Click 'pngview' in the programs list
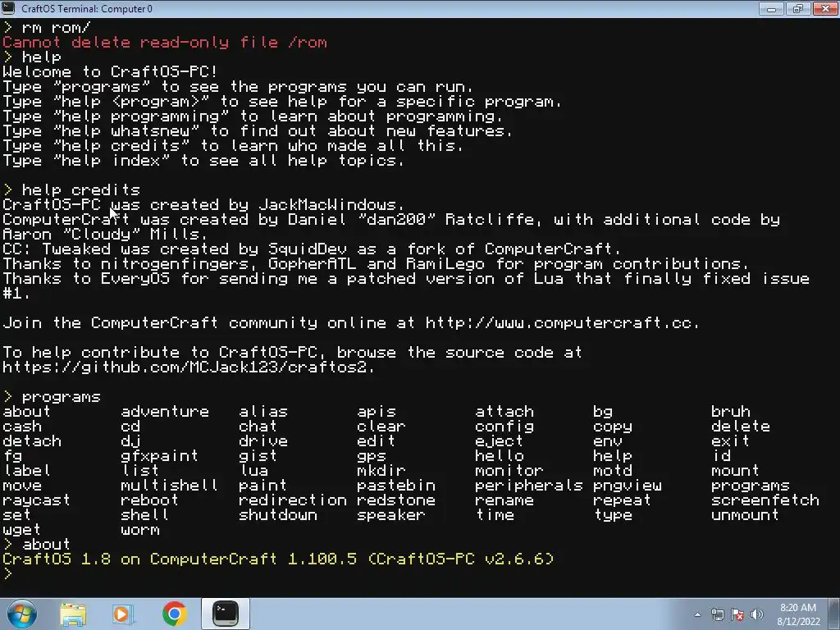The image size is (840, 630). (x=628, y=486)
